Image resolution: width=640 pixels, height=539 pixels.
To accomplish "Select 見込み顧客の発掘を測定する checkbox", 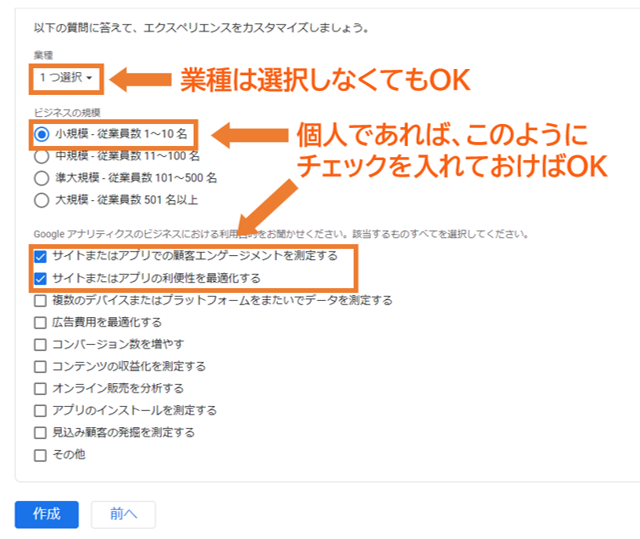I will (40, 432).
